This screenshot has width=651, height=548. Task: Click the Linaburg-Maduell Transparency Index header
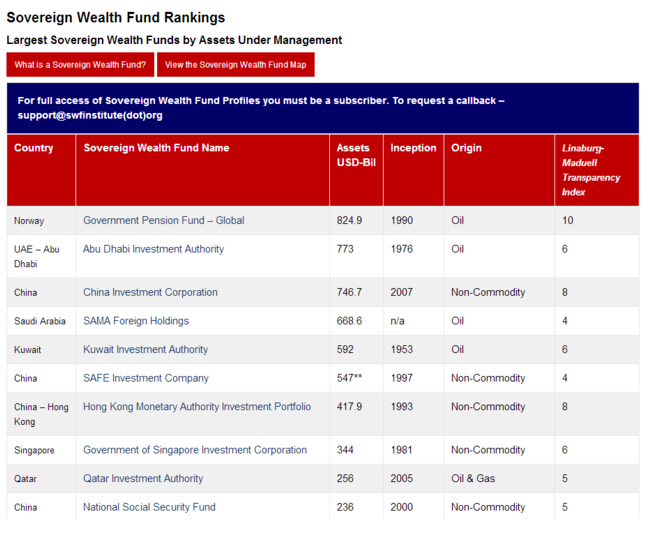591,170
